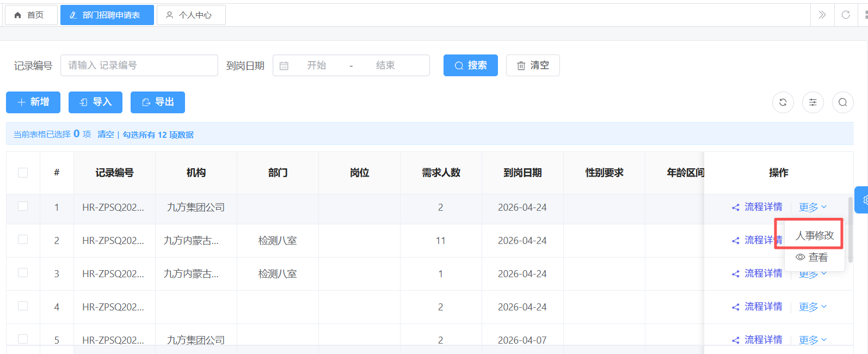The height and width of the screenshot is (354, 868).
Task: Click the round search toggle icon
Action: pos(842,102)
